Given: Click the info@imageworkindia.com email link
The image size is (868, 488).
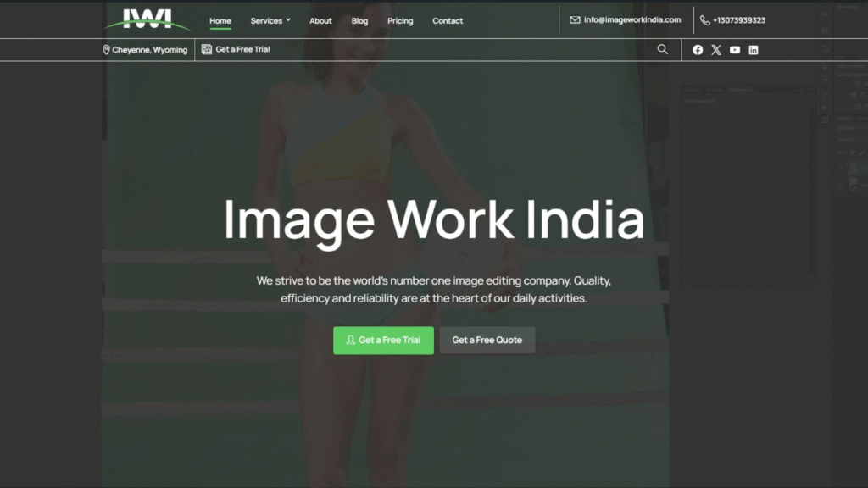Looking at the screenshot, I should (632, 20).
